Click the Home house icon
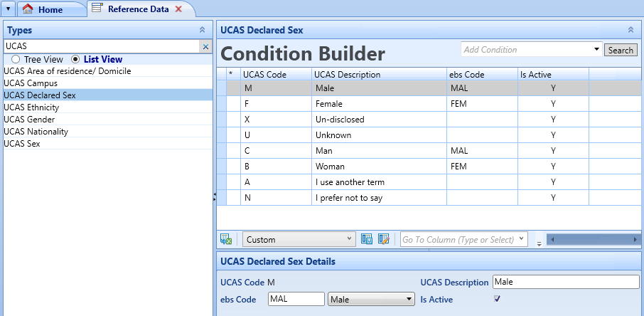644x316 pixels. pos(28,9)
